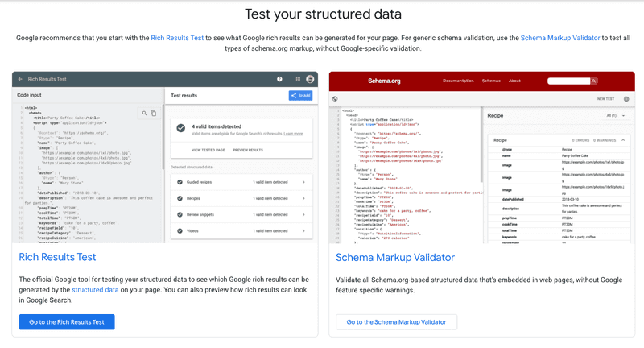Click the Schema.org search input field
The width and height of the screenshot is (644, 348).
pos(569,81)
